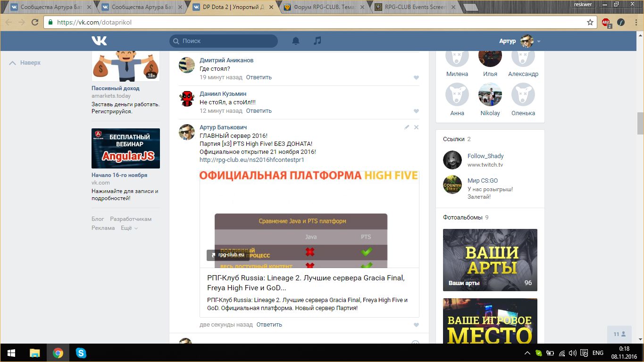Switch to the Форум RPG-CLUB tab

(324, 7)
